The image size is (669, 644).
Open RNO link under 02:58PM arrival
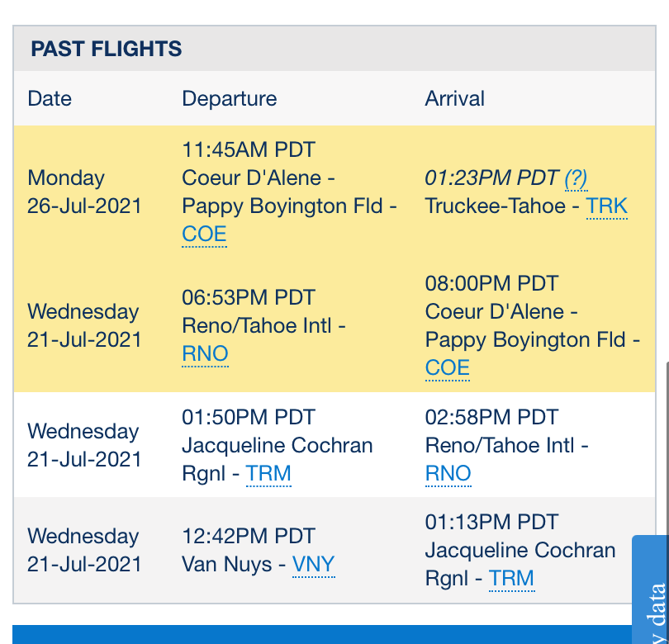coord(448,474)
